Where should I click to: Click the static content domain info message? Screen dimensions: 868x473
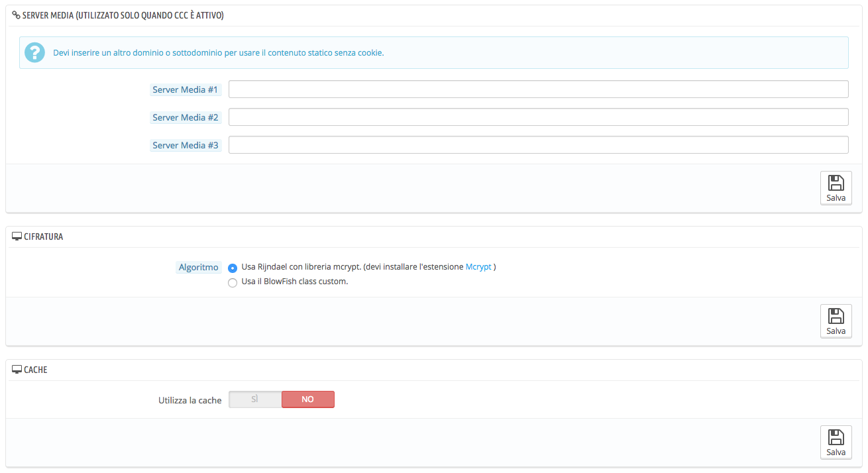coord(218,52)
